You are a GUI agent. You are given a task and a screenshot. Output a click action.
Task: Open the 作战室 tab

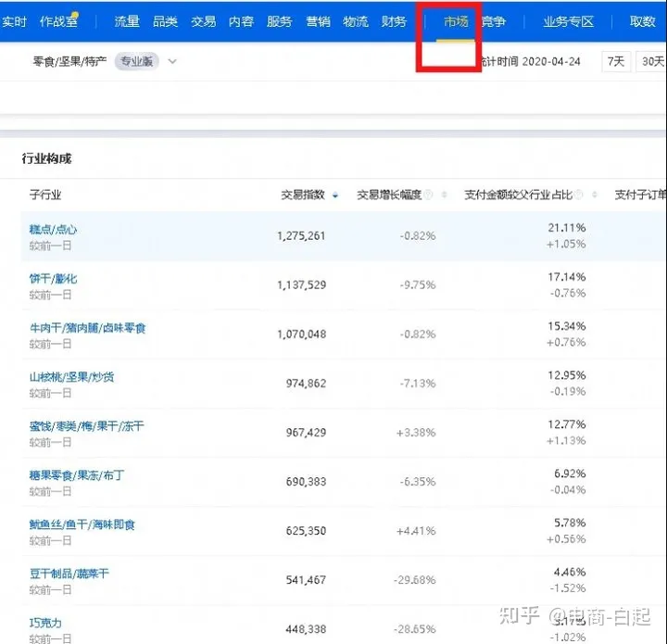click(58, 20)
